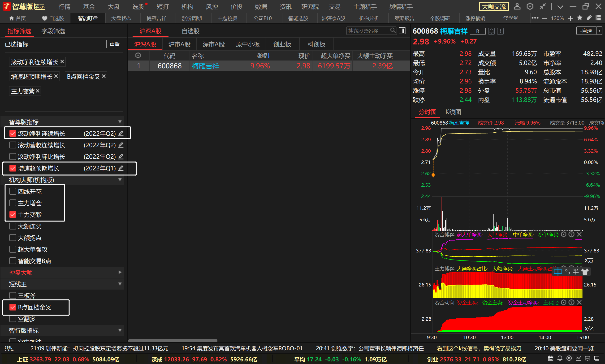Check 主力增仓 checkbox

pyautogui.click(x=13, y=203)
